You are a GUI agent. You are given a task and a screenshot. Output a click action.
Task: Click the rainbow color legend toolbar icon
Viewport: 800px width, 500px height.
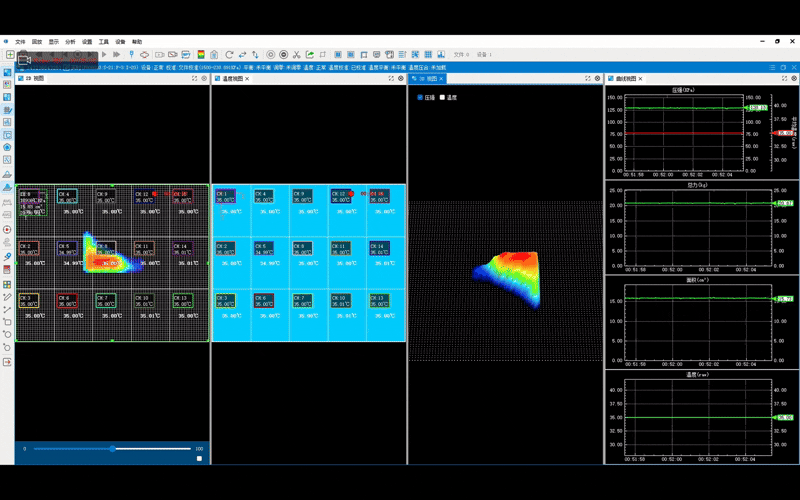tap(202, 54)
